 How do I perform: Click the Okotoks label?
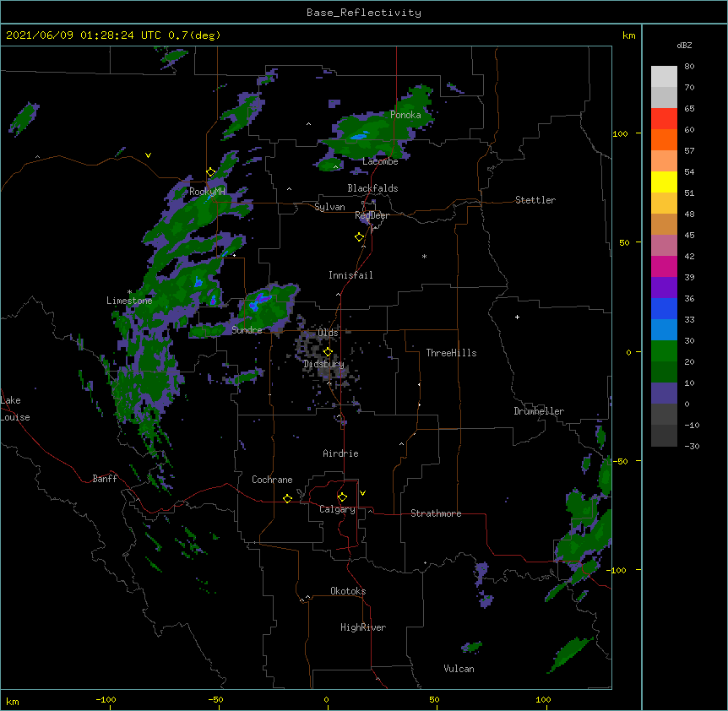coord(348,591)
